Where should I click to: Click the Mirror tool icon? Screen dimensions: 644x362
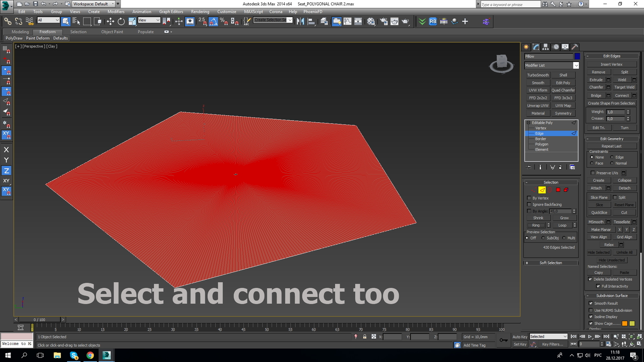(301, 21)
